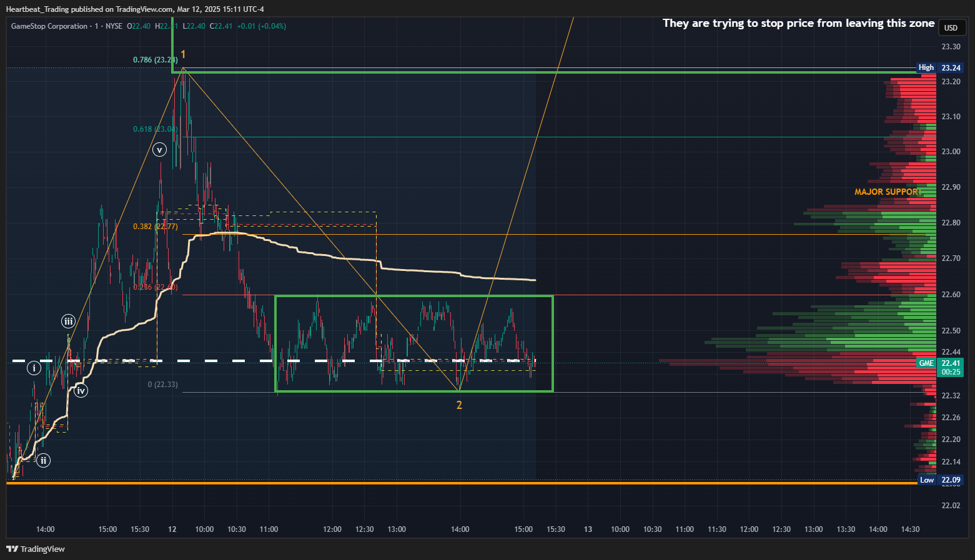Select the circled wave i label
The image size is (975, 560).
(x=34, y=368)
